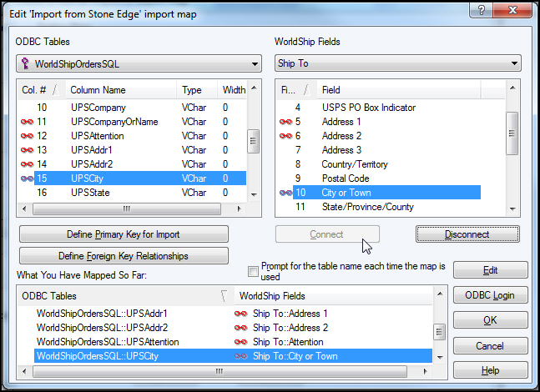The height and width of the screenshot is (392, 540).
Task: Click link icon next to Ship To::Address 2
Action: 240,328
